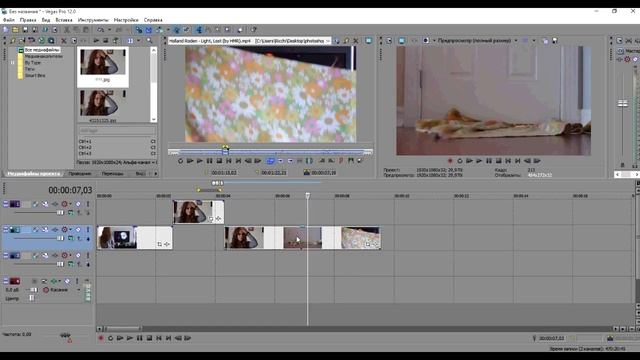
Task: Select the first clip on track 2
Action: click(x=134, y=238)
